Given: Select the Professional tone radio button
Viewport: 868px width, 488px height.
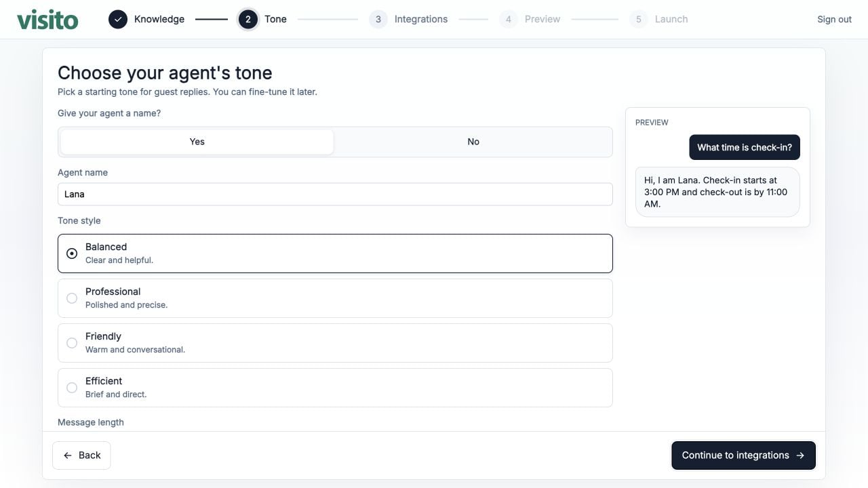Looking at the screenshot, I should 72,298.
